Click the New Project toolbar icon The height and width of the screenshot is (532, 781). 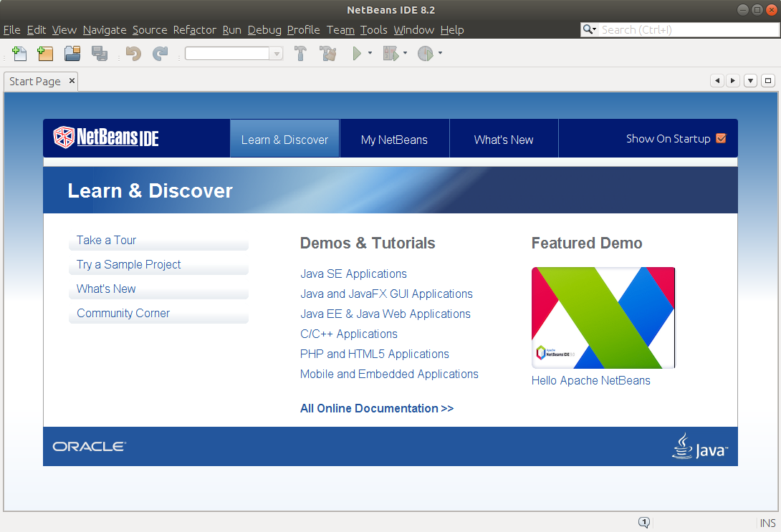click(x=45, y=53)
